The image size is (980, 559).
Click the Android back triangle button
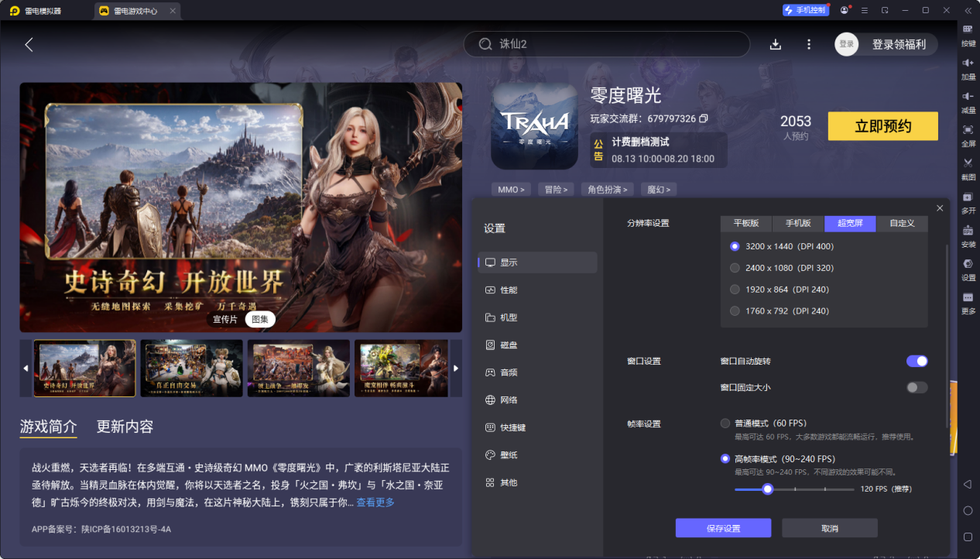[968, 484]
